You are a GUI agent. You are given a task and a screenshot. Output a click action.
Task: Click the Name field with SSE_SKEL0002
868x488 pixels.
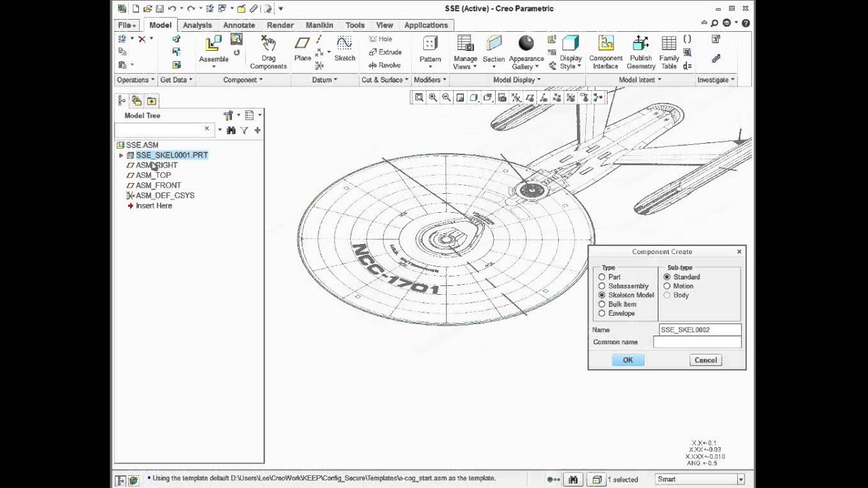click(701, 330)
